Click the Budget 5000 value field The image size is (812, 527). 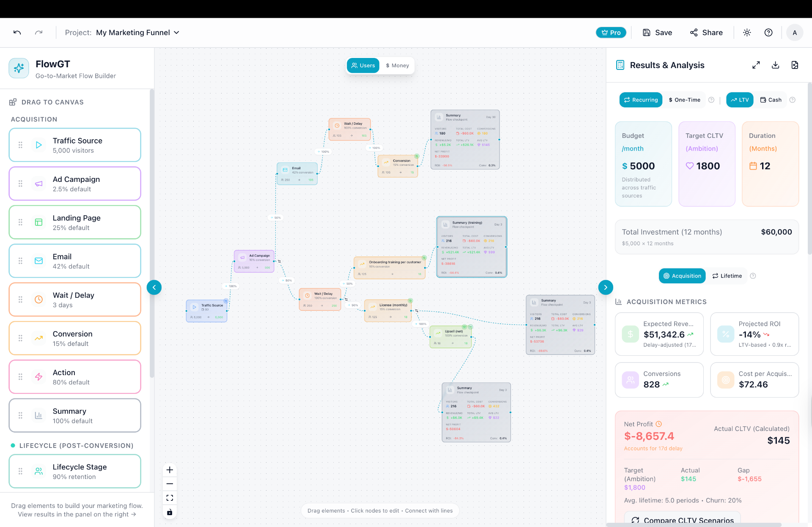pyautogui.click(x=642, y=166)
